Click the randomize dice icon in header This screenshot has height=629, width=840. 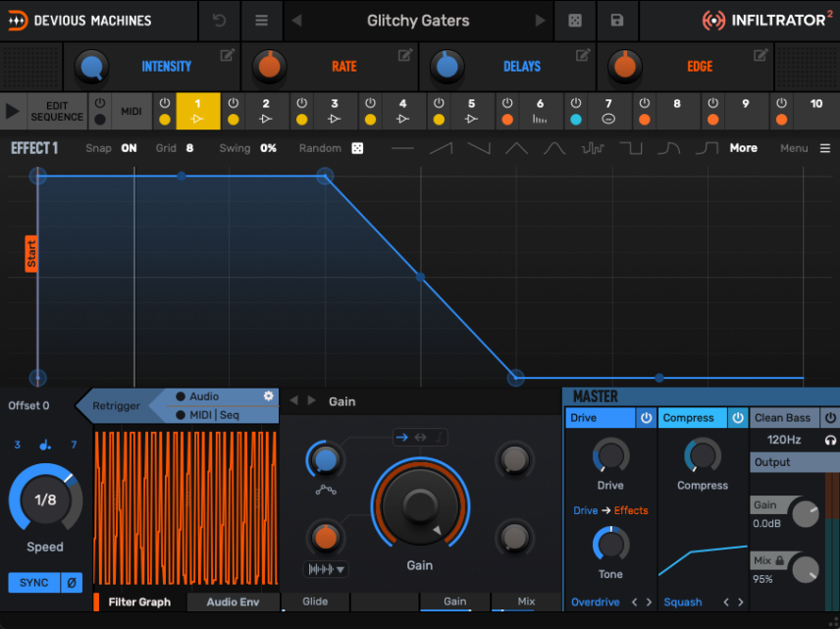(575, 21)
